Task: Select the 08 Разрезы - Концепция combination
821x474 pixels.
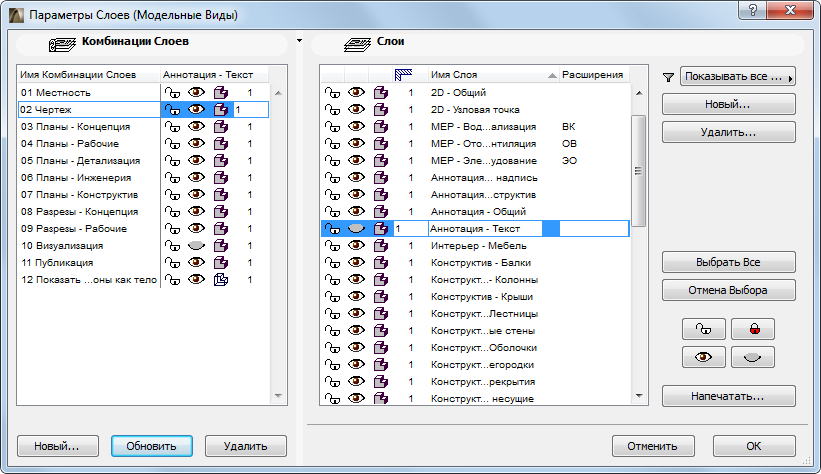Action: tap(80, 212)
